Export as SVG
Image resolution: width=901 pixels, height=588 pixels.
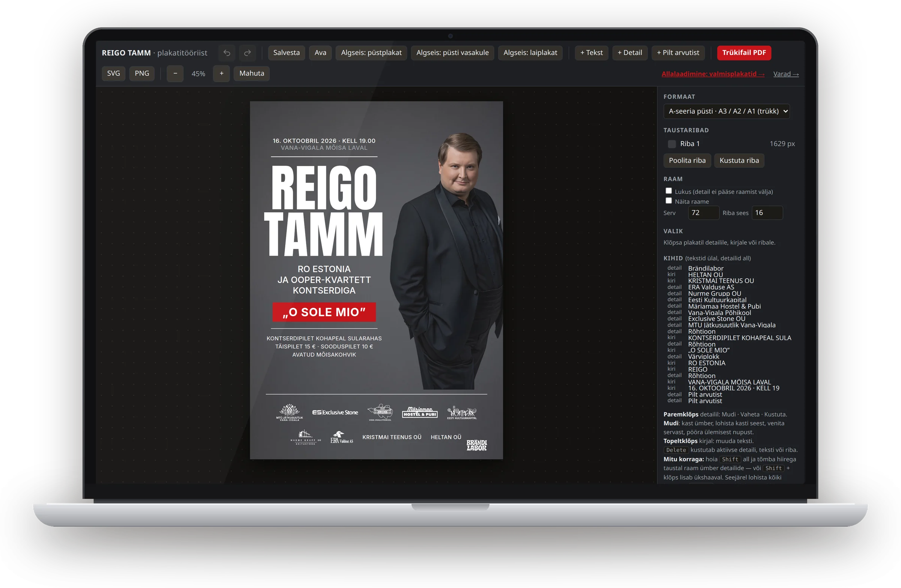click(113, 74)
